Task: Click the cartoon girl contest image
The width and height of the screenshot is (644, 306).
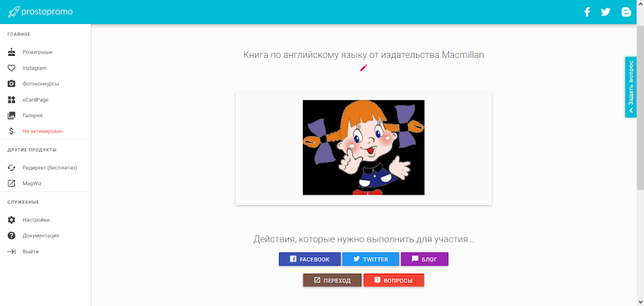Action: click(364, 147)
